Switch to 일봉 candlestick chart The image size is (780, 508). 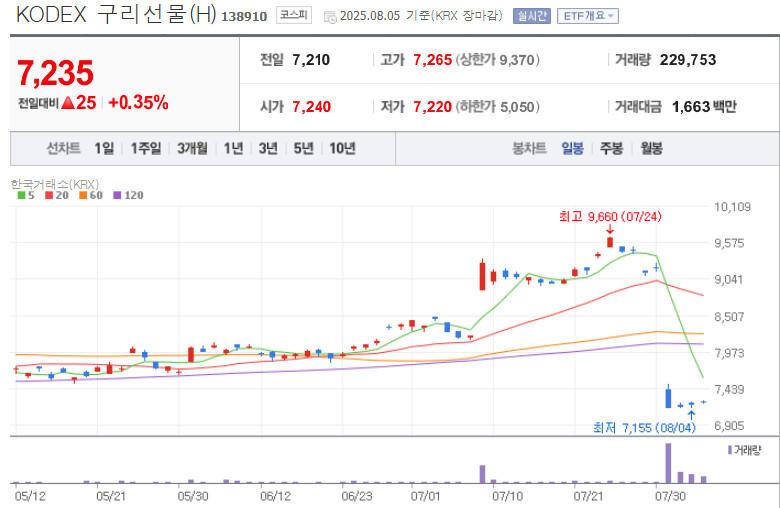tap(573, 148)
